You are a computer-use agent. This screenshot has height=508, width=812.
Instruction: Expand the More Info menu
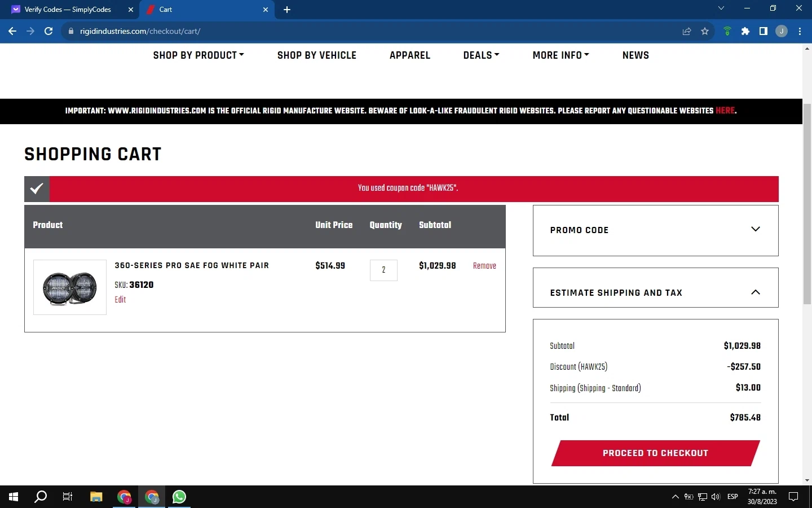pos(561,55)
